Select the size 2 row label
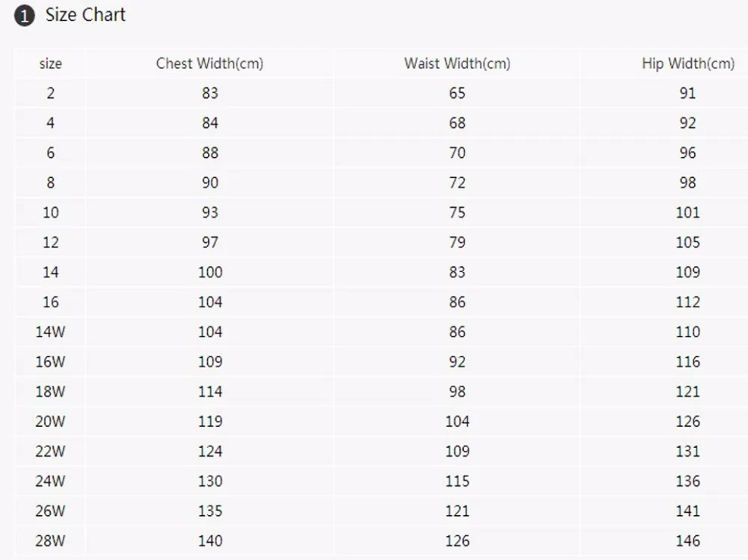The image size is (748, 560). point(51,93)
